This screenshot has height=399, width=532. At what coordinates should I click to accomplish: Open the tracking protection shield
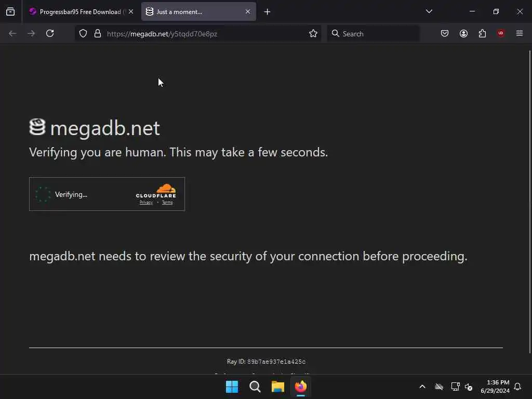coord(83,33)
